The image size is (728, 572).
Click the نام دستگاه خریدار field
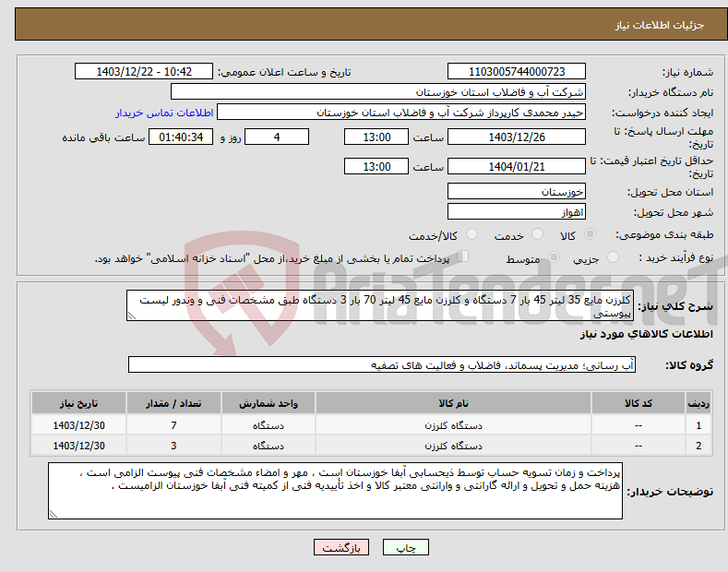point(378,92)
